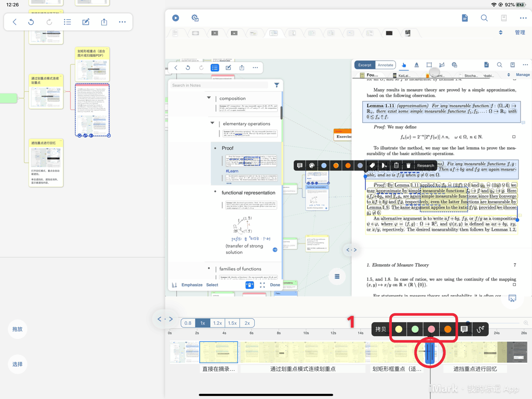Viewport: 532px width, 399px height.
Task: Open the top-right ellipsis overflow menu
Action: point(523,18)
